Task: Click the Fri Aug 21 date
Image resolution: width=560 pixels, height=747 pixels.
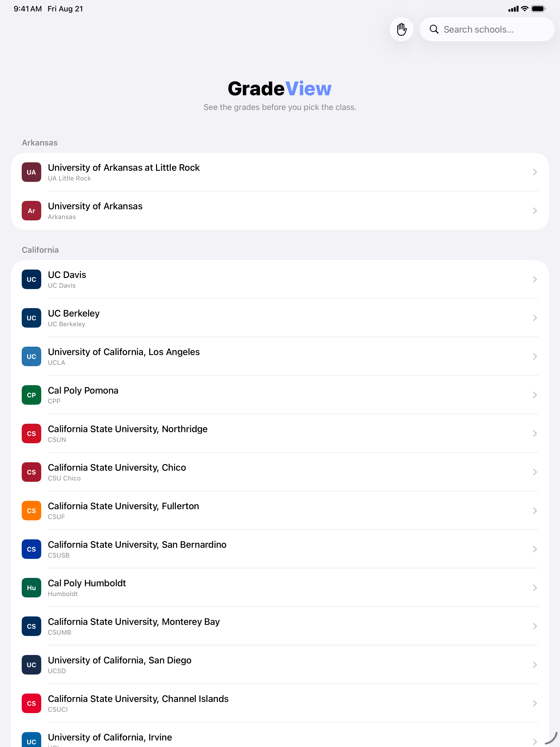Action: point(65,9)
